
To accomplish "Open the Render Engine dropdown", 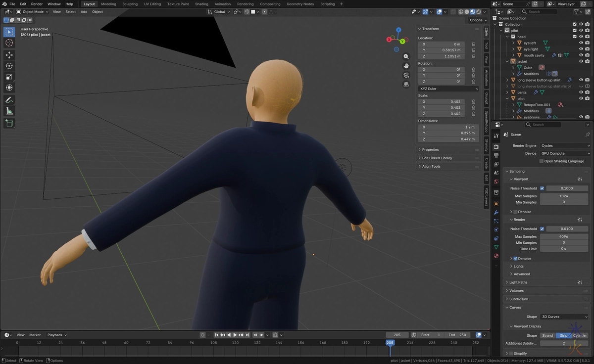I will coord(565,146).
